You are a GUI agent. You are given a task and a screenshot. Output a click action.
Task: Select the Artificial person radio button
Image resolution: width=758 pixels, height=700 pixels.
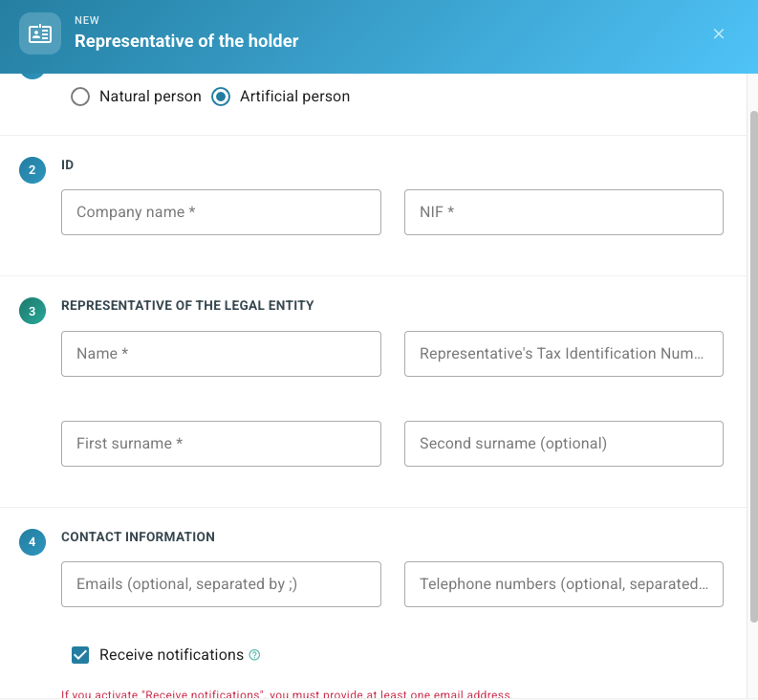click(x=221, y=97)
